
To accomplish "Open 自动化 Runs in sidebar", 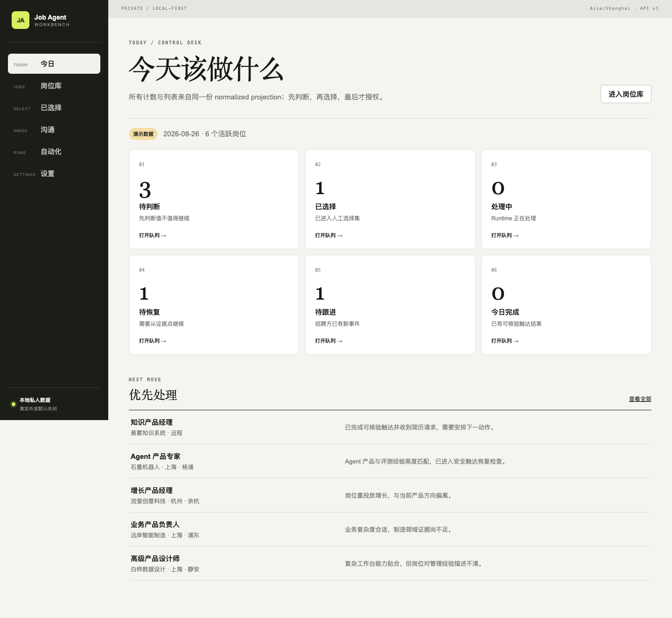I will (x=54, y=152).
